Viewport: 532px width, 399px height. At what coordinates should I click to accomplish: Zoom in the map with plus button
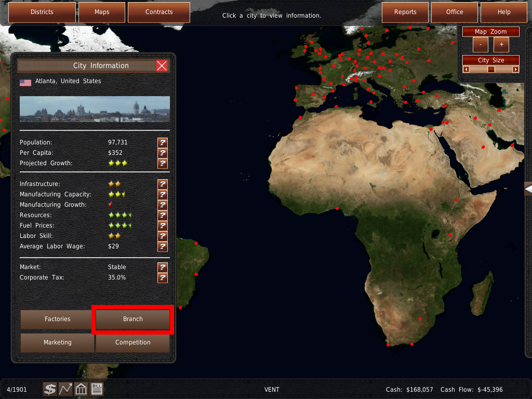[x=501, y=45]
